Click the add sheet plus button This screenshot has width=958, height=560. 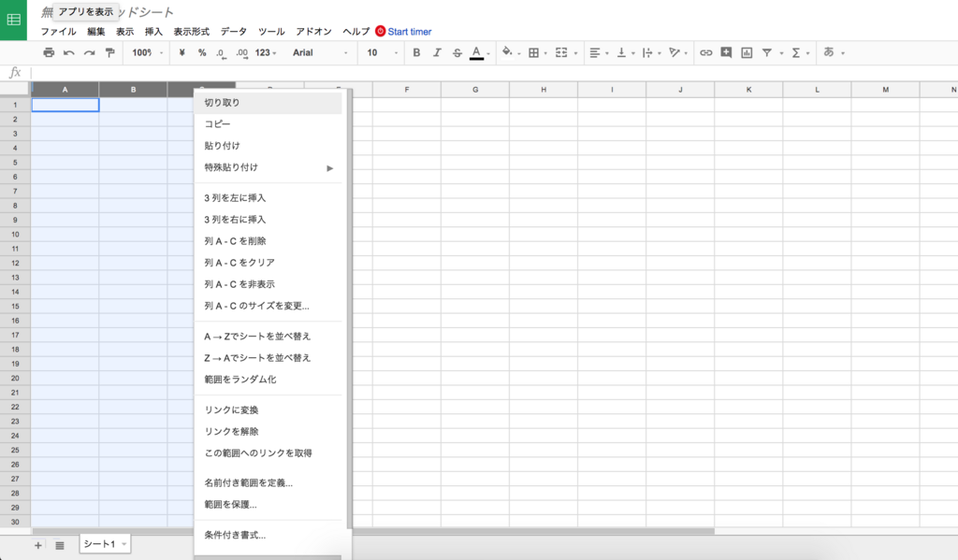(x=37, y=545)
